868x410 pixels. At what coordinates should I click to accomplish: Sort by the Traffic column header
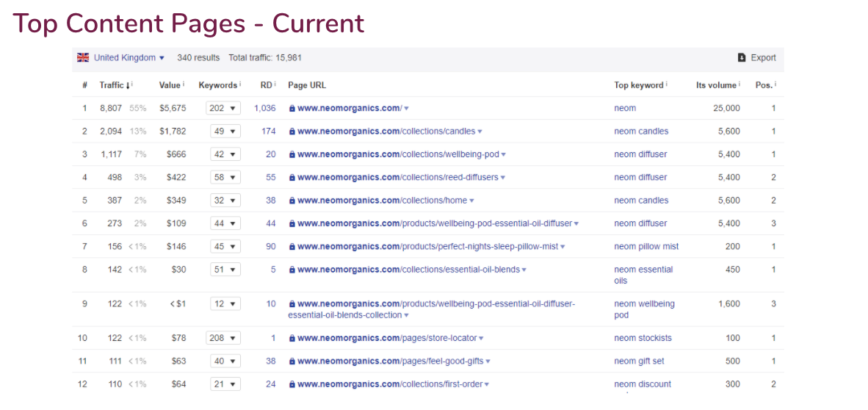click(x=114, y=85)
